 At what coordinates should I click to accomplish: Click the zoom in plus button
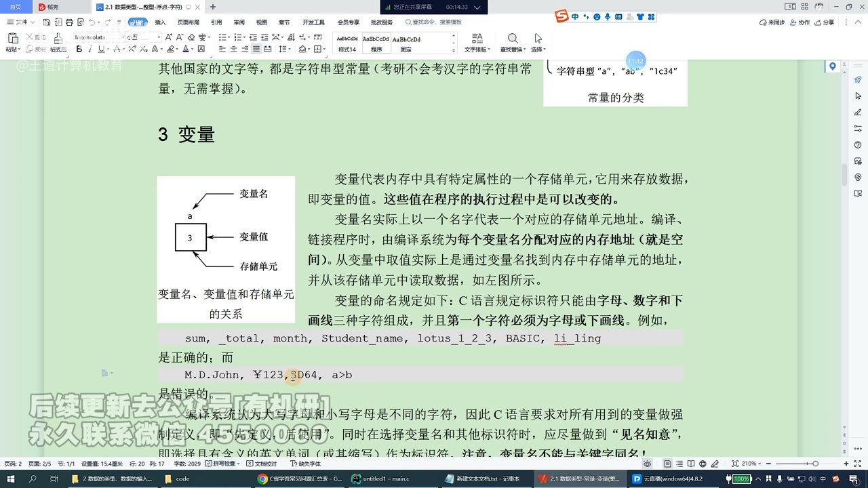click(846, 464)
